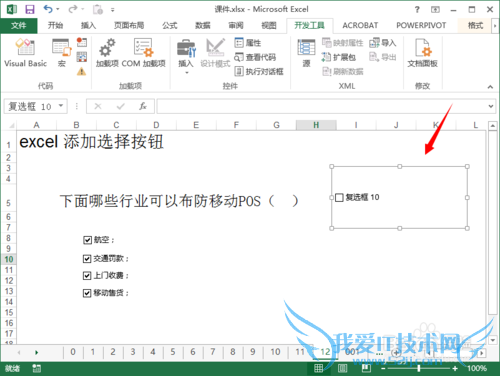Switch to the 格式 Format tab
Viewport: 500px width, 376px height.
(475, 25)
